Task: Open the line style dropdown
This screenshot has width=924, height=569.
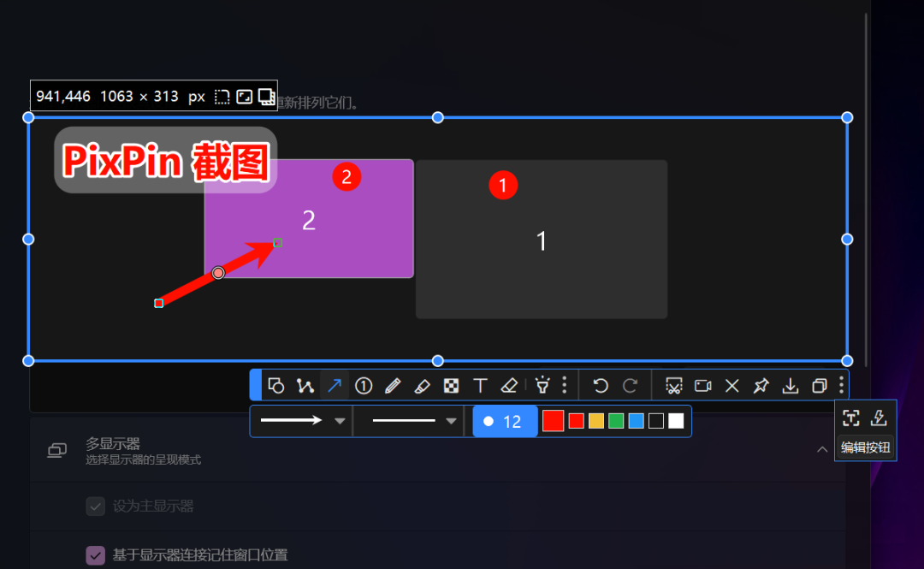Action: coord(451,421)
